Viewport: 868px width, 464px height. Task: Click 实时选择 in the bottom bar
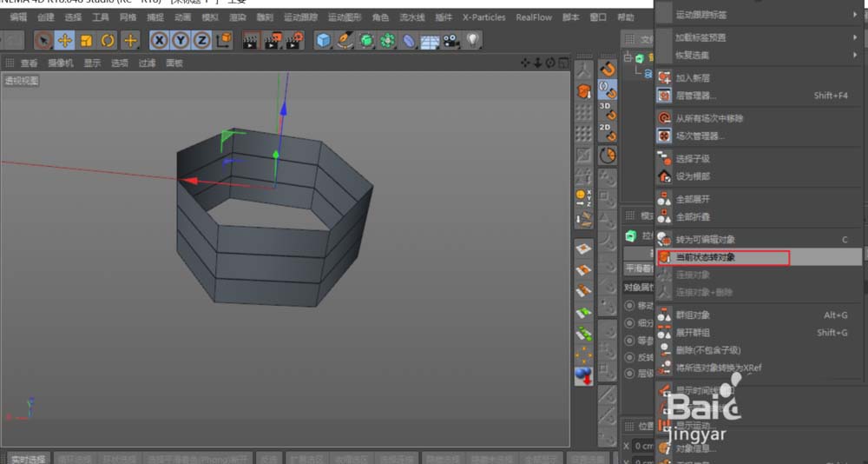coord(28,458)
